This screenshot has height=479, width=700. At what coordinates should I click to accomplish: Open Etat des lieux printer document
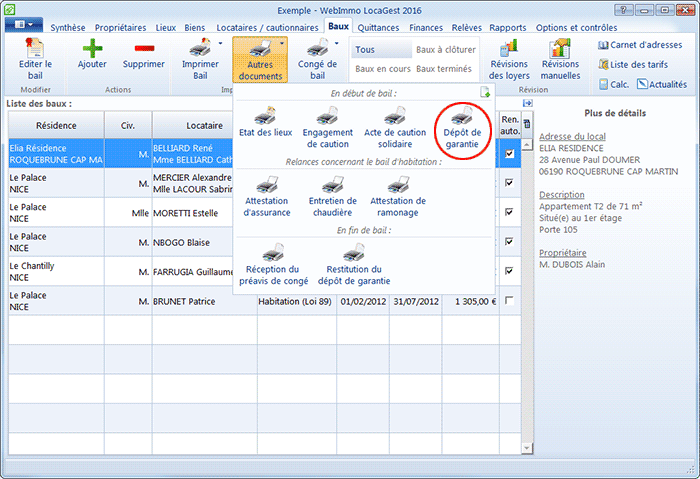(x=265, y=122)
